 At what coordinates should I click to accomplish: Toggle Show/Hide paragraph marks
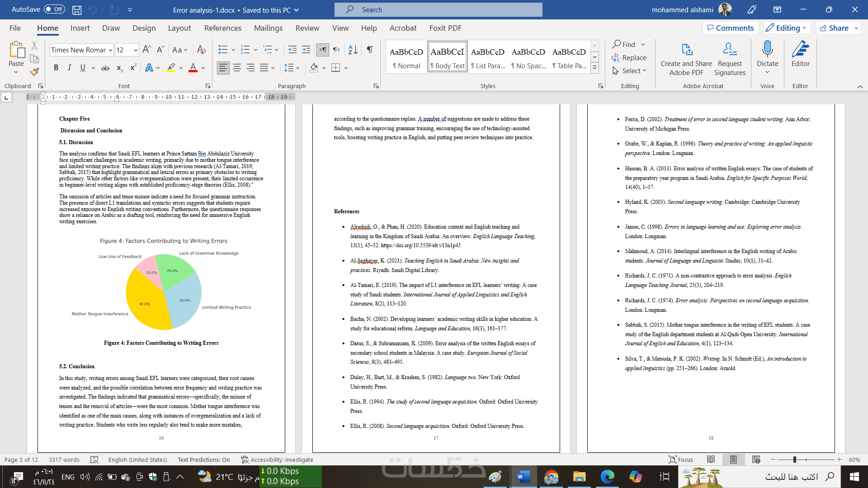pyautogui.click(x=370, y=50)
